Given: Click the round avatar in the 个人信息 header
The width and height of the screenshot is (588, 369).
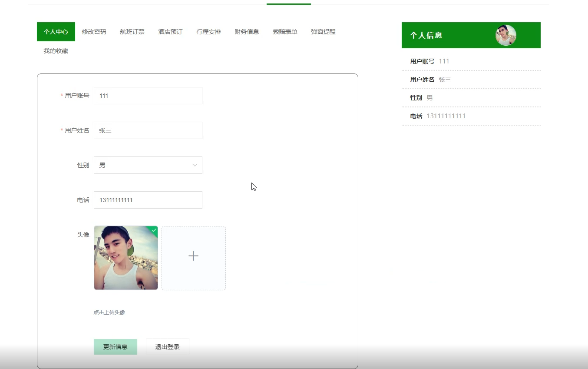Looking at the screenshot, I should click(x=505, y=35).
